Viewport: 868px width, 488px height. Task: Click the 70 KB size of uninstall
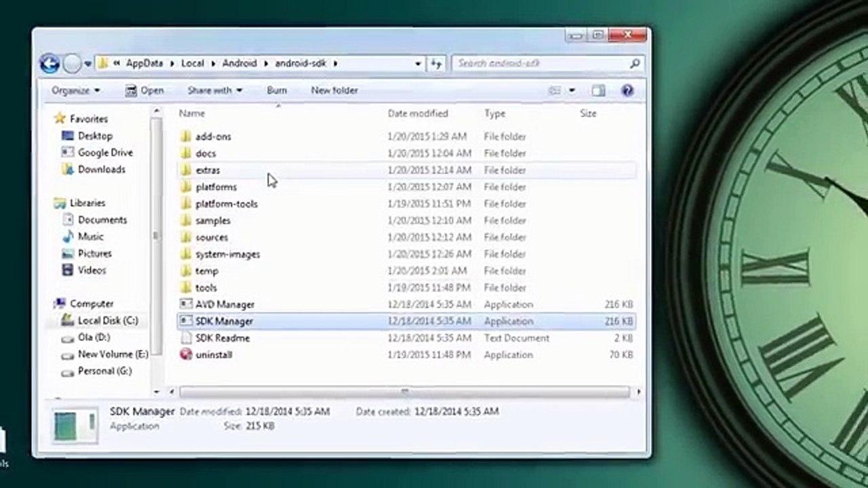621,354
